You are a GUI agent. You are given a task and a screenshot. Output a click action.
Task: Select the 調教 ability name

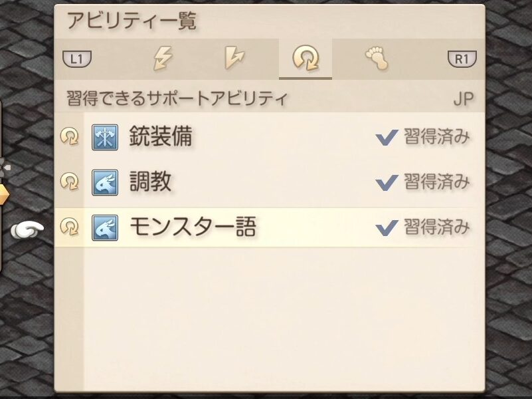[x=149, y=182]
